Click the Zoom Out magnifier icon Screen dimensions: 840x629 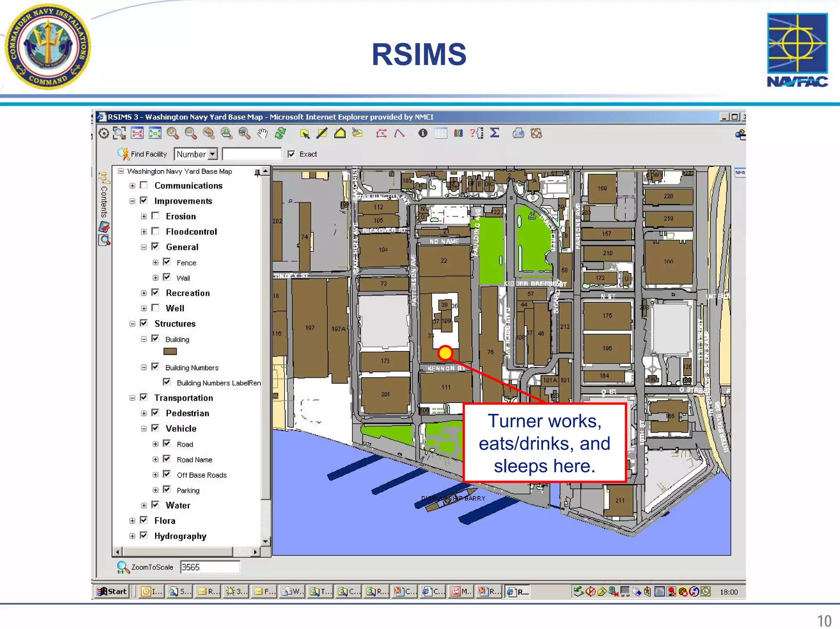(190, 133)
